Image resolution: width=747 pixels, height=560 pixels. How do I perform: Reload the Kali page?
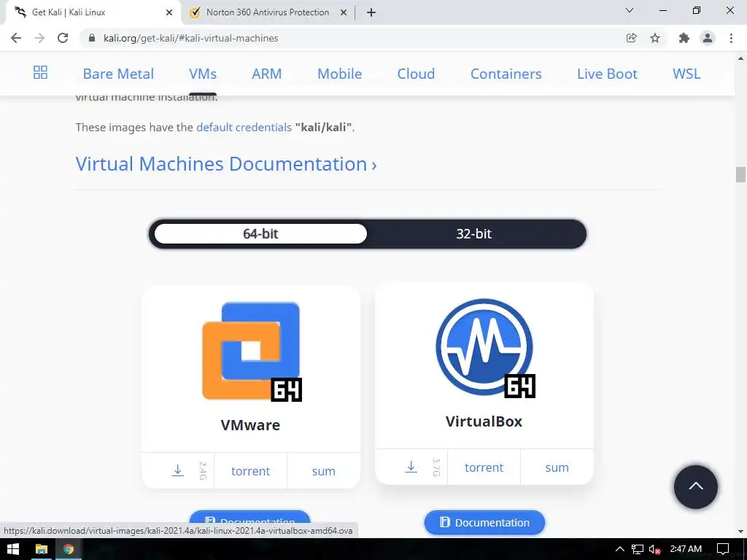[x=63, y=38]
